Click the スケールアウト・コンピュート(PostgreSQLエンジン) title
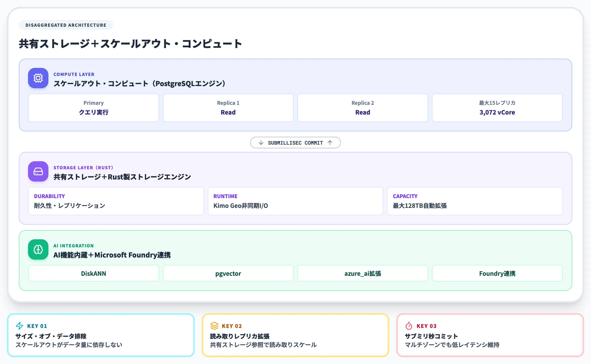The image size is (591, 364). tap(140, 84)
